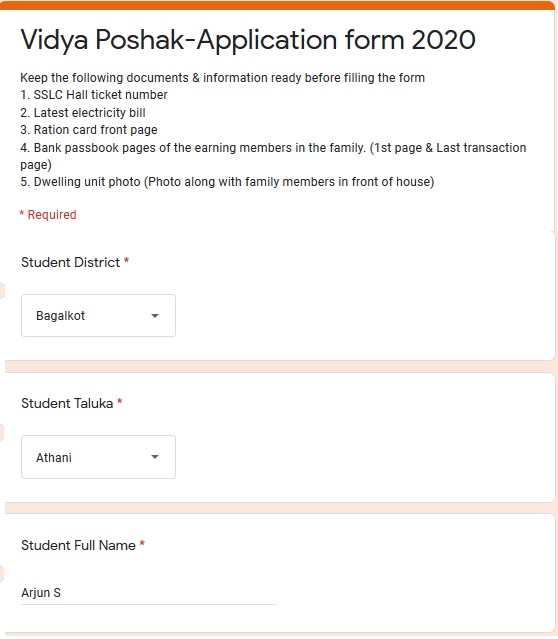Click the Bank passbook pages instruction line
The image size is (558, 639).
(x=273, y=156)
